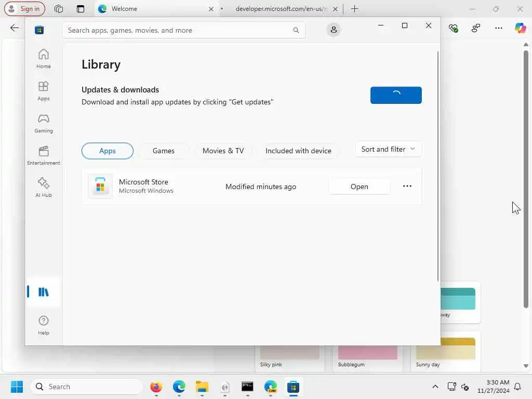532x399 pixels.
Task: Close the developer.microsoft.com tab
Action: [335, 9]
